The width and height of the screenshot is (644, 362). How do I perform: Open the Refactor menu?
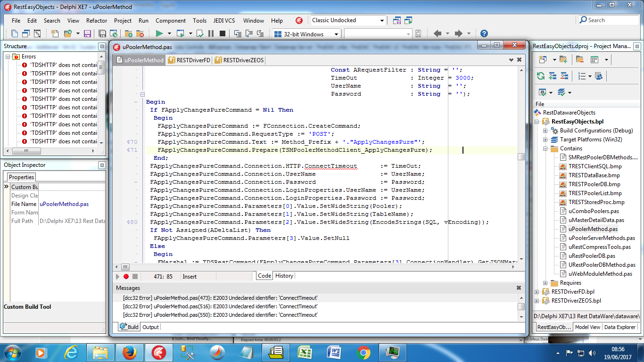[x=97, y=20]
